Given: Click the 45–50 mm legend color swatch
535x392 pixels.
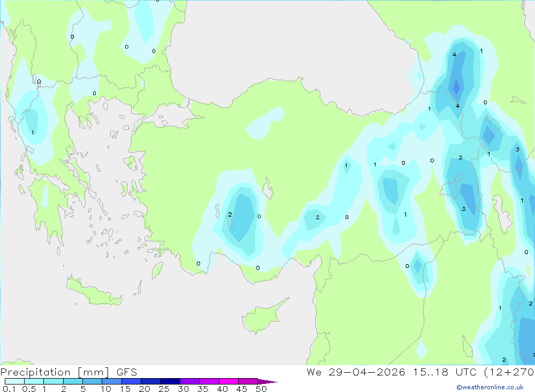Looking at the screenshot, I should coord(248,381).
